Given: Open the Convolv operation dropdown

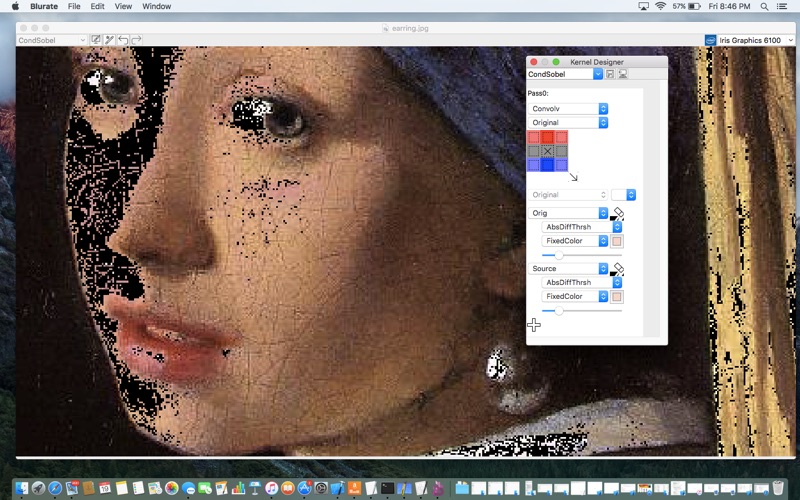Looking at the screenshot, I should pos(568,108).
